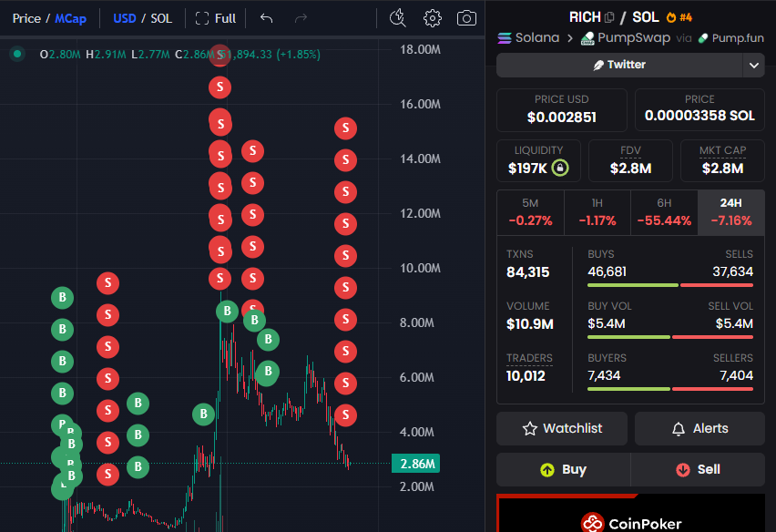Click the Sell button

(x=698, y=469)
